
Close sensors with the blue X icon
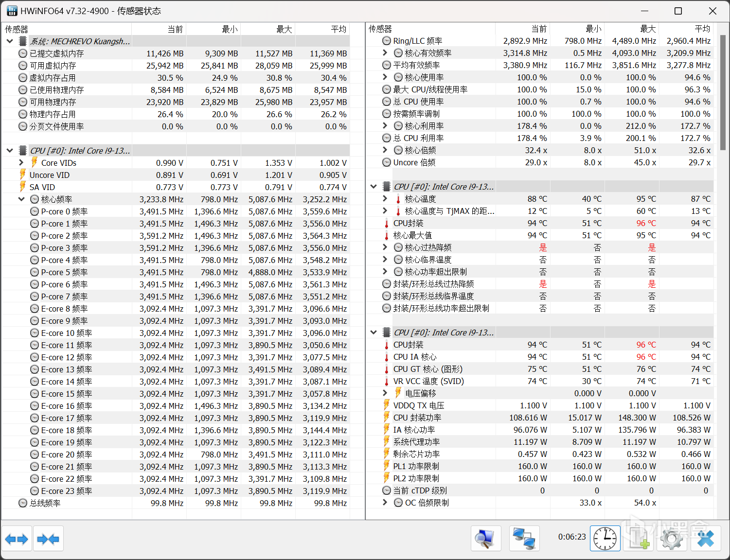tap(705, 539)
